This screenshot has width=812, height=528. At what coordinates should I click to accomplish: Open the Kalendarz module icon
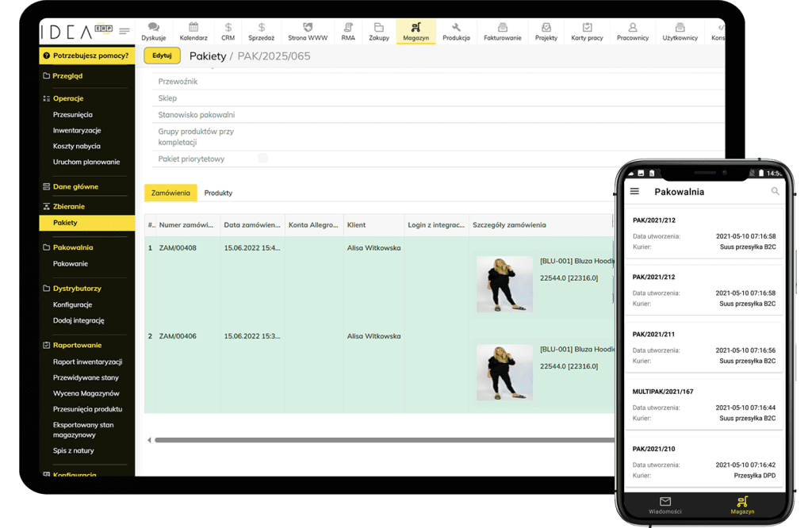tap(193, 28)
